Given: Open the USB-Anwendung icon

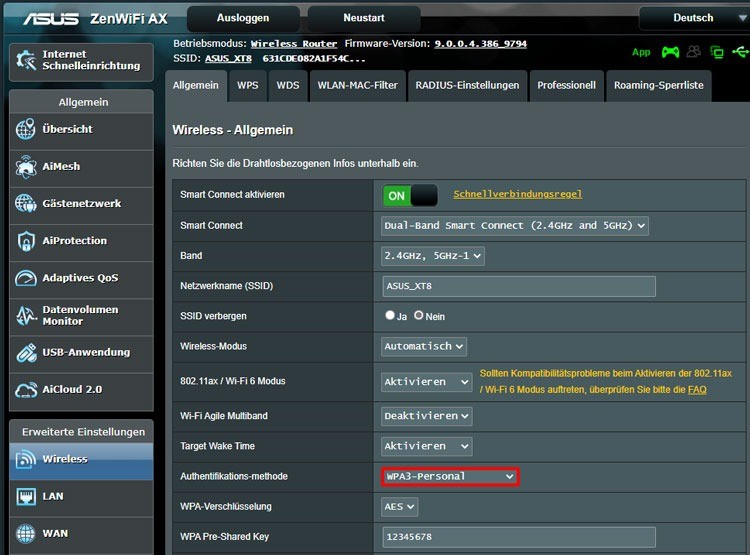Looking at the screenshot, I should coord(26,352).
